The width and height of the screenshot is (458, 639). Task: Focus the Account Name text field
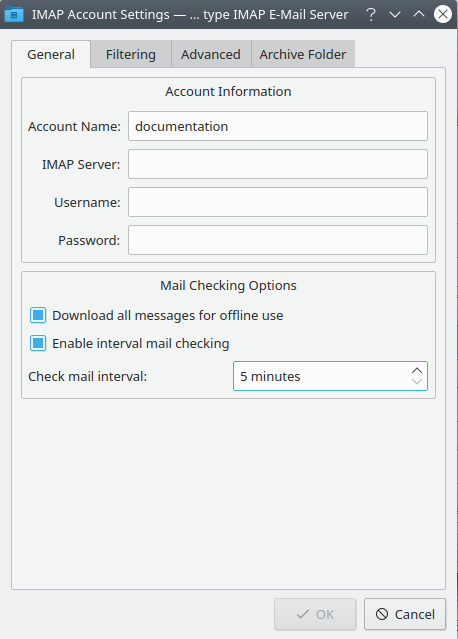click(278, 126)
